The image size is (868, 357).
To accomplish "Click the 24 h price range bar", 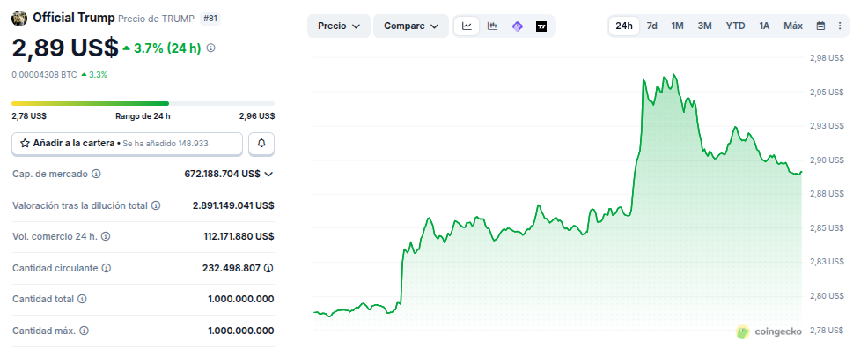I will (143, 104).
